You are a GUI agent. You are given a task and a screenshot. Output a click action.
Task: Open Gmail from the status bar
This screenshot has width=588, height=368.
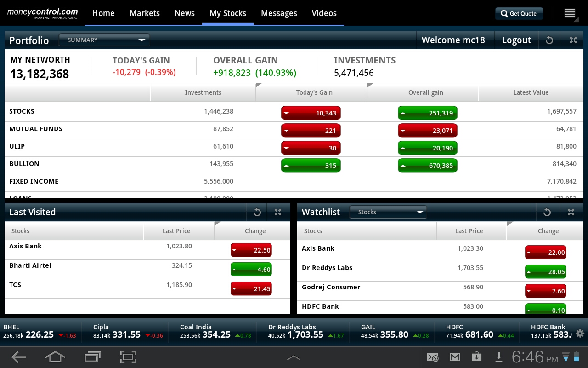pos(455,357)
